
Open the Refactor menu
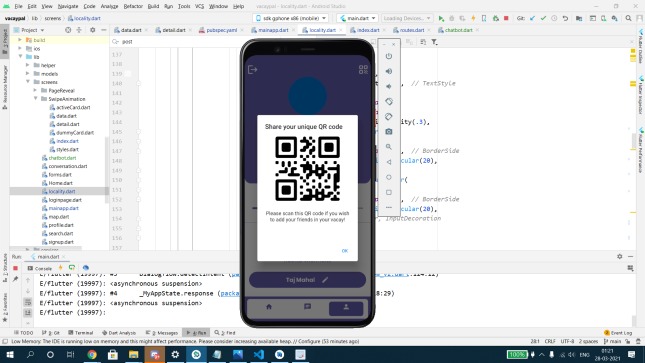[133, 6]
